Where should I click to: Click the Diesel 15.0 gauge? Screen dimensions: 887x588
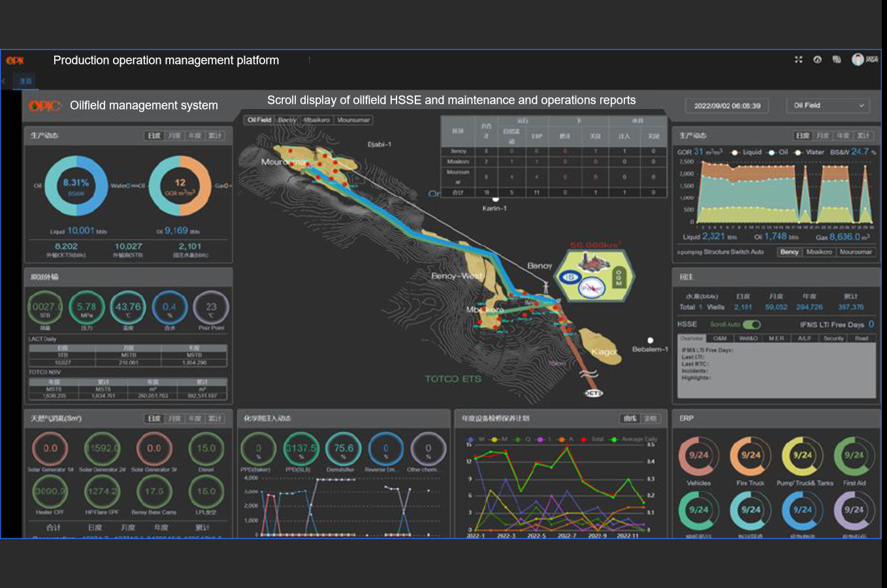tap(206, 449)
